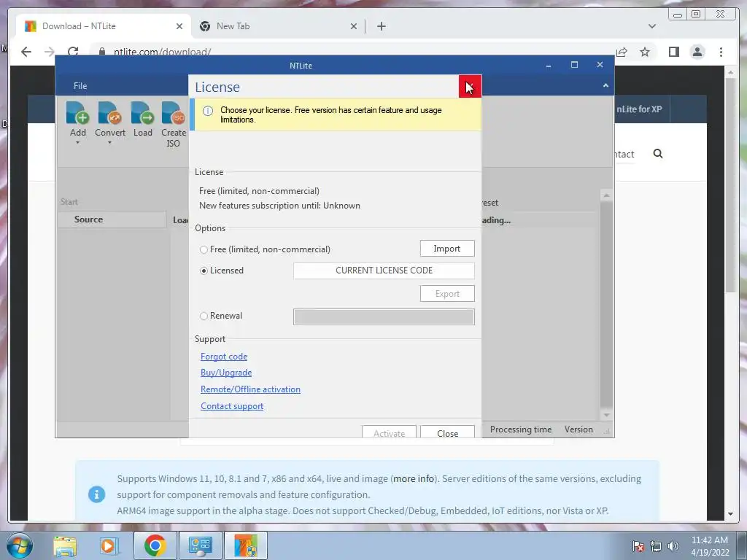Click the Export button
This screenshot has height=560, width=747.
(x=447, y=294)
